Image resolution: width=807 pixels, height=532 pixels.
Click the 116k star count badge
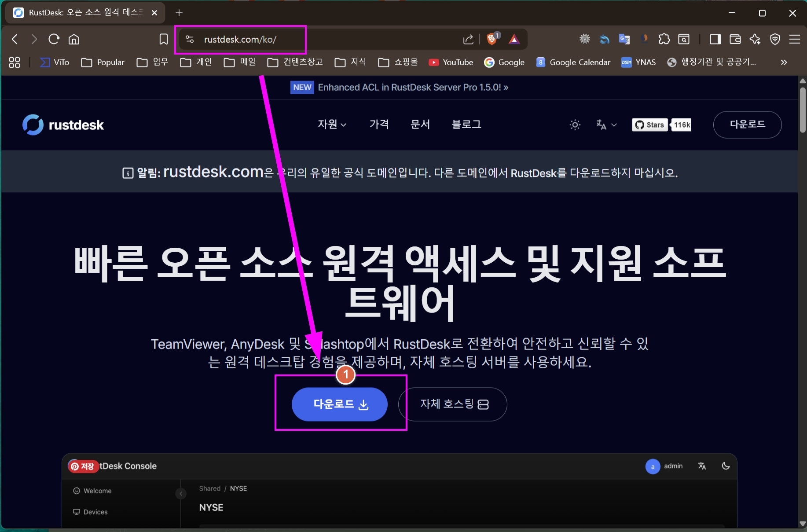pos(682,125)
